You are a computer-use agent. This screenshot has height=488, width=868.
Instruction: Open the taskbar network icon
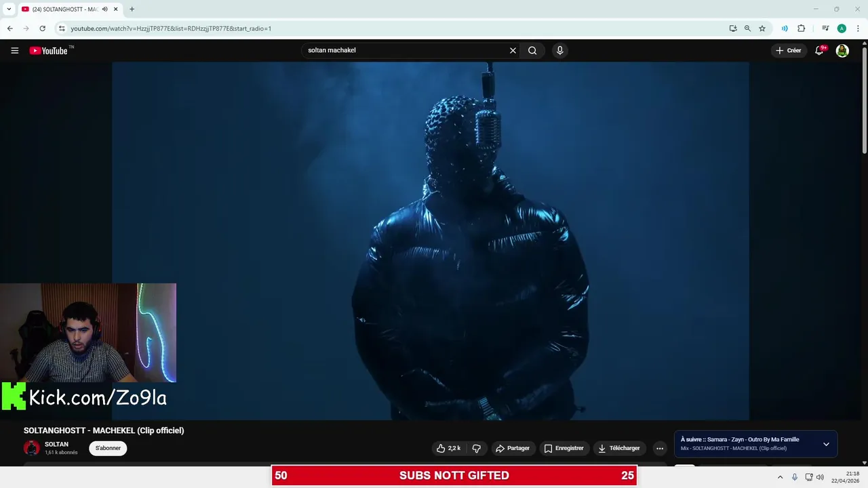pyautogui.click(x=809, y=477)
